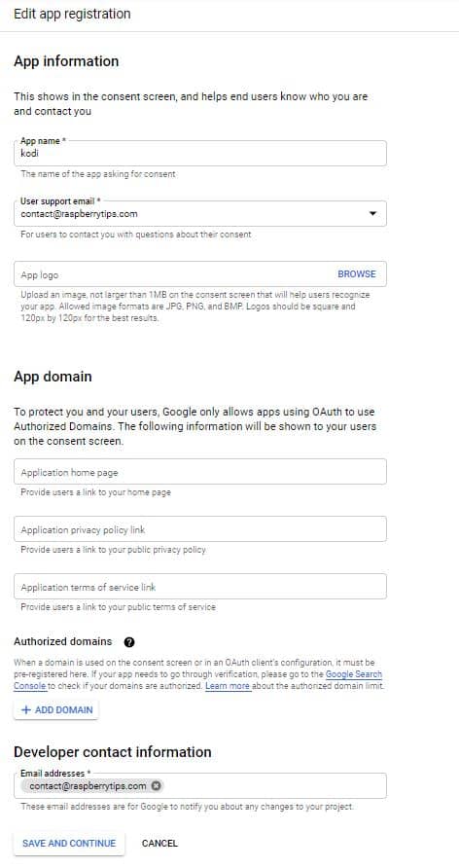Image resolution: width=459 pixels, height=868 pixels.
Task: Focus the Application terms of service field
Action: [200, 587]
